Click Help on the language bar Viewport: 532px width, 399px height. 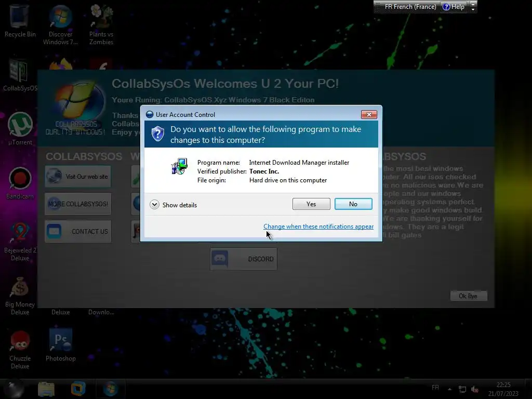[454, 7]
